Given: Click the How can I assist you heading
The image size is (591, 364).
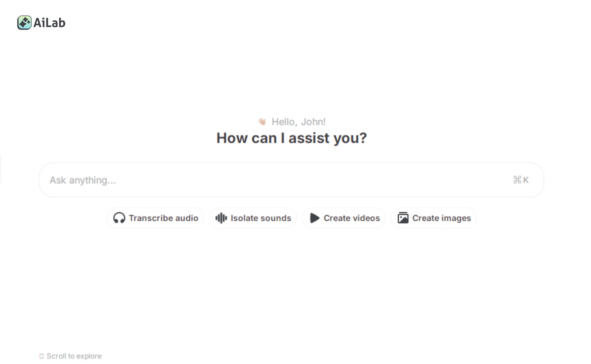Looking at the screenshot, I should point(292,138).
